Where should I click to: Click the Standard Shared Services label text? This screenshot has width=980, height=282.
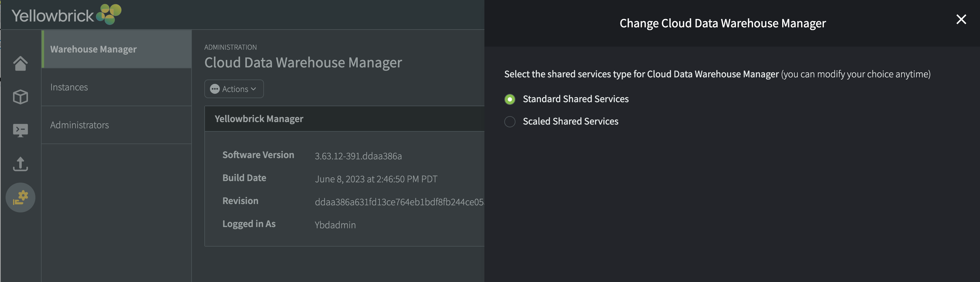(576, 99)
